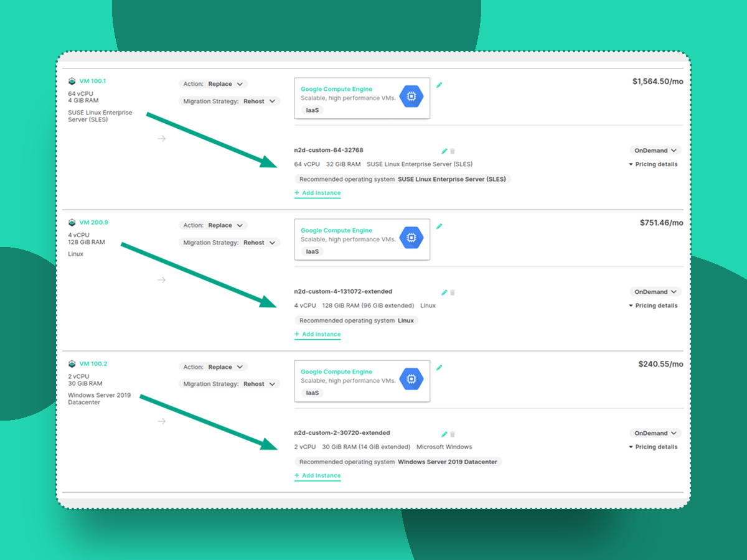Viewport: 747px width, 560px height.
Task: Open Google Compute Engine link for VM 100.2
Action: pos(336,371)
